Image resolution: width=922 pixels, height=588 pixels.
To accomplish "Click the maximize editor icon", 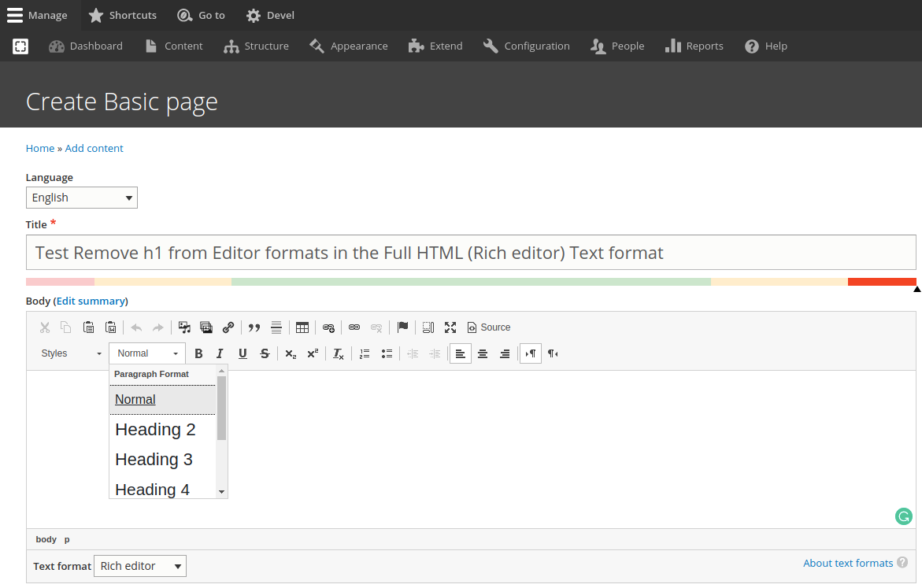I will [x=450, y=327].
